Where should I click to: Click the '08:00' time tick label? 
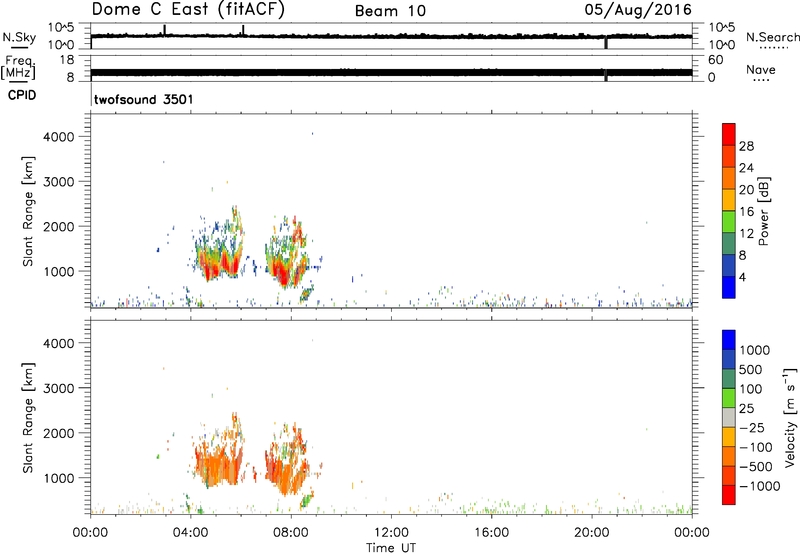291,533
